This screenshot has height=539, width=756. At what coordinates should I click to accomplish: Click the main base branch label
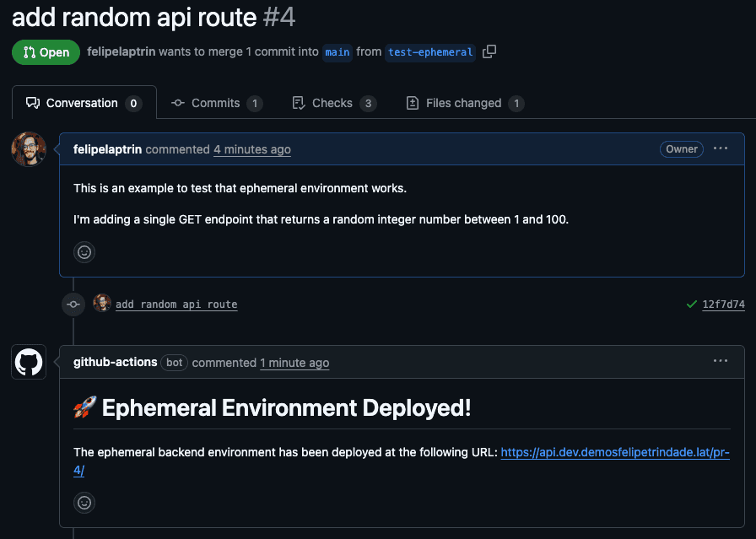[337, 51]
